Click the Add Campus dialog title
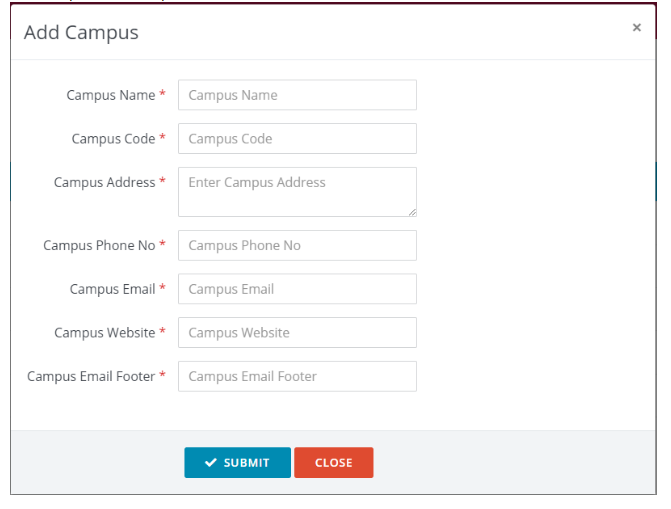Screen dimensions: 671x509 tap(81, 32)
